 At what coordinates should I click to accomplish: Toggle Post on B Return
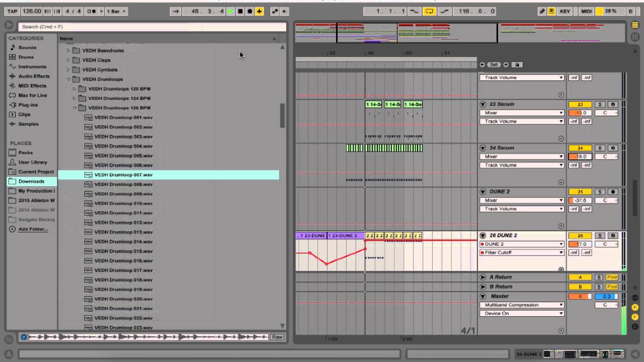(x=612, y=287)
